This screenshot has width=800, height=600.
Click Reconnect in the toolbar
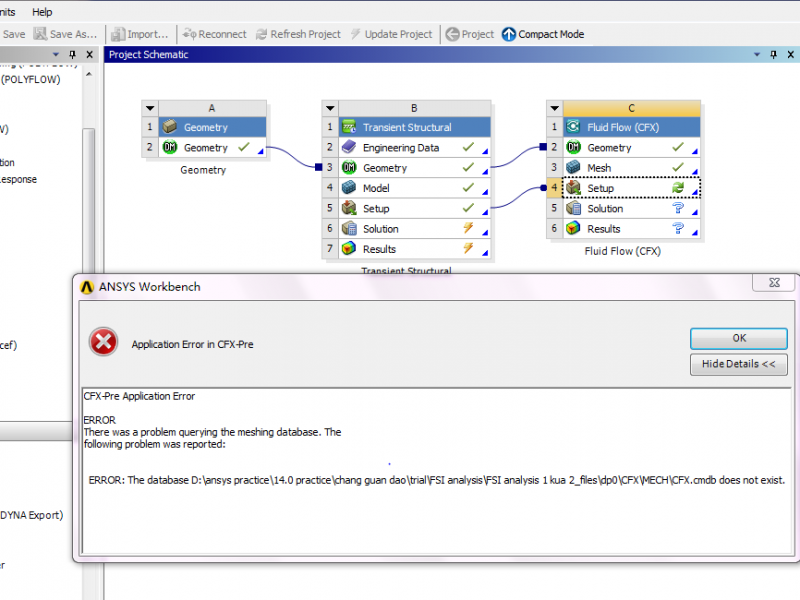click(214, 34)
